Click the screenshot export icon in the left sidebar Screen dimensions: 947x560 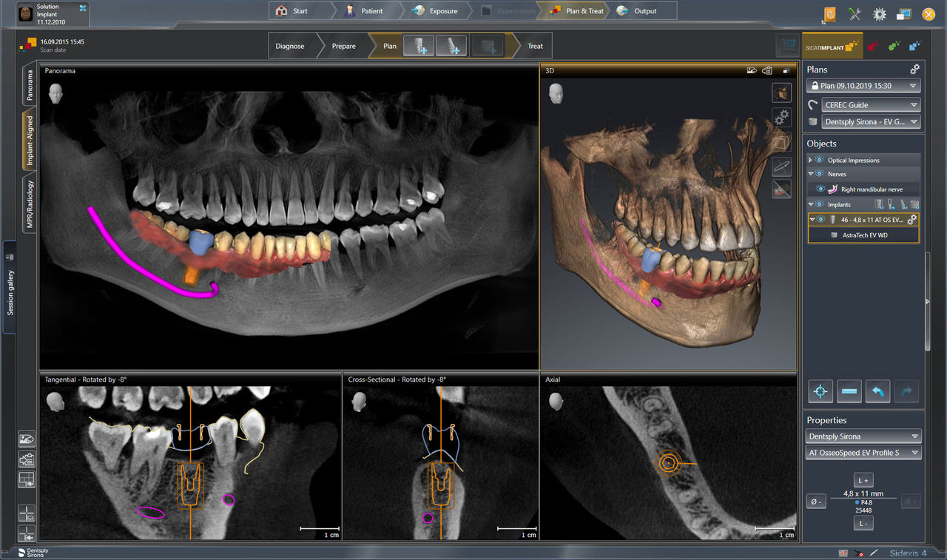(27, 439)
